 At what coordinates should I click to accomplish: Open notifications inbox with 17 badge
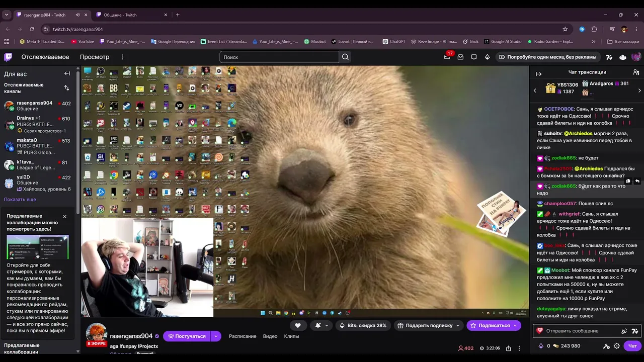click(447, 57)
